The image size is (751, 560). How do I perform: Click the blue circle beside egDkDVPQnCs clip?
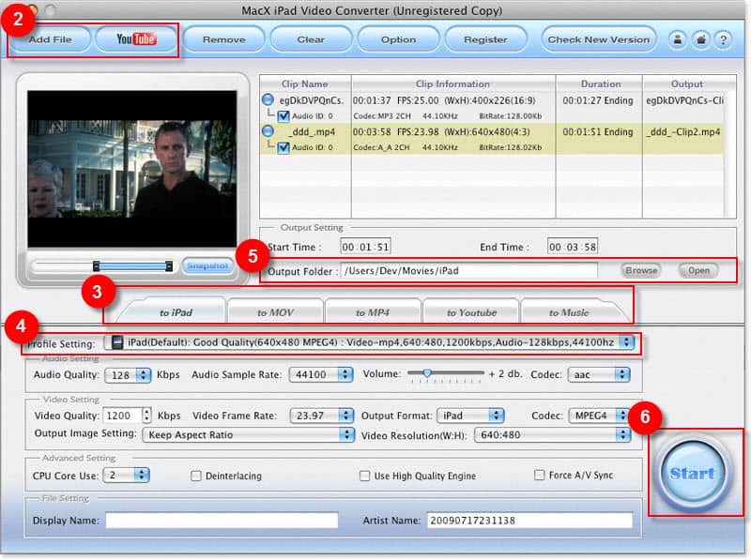(x=268, y=99)
